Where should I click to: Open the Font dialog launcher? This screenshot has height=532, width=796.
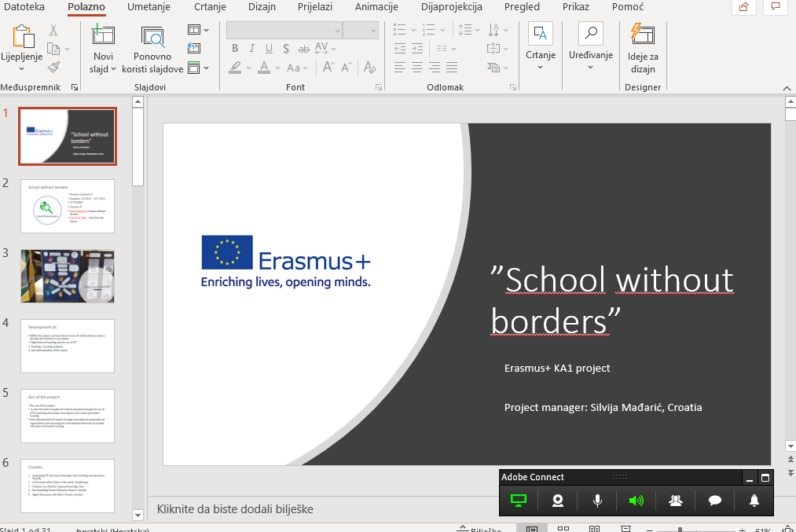point(379,87)
